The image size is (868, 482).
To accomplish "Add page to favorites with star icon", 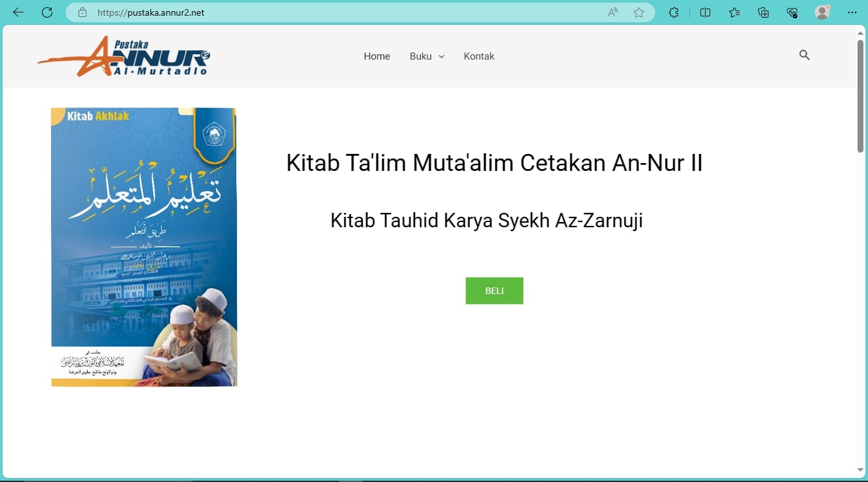I will (639, 12).
